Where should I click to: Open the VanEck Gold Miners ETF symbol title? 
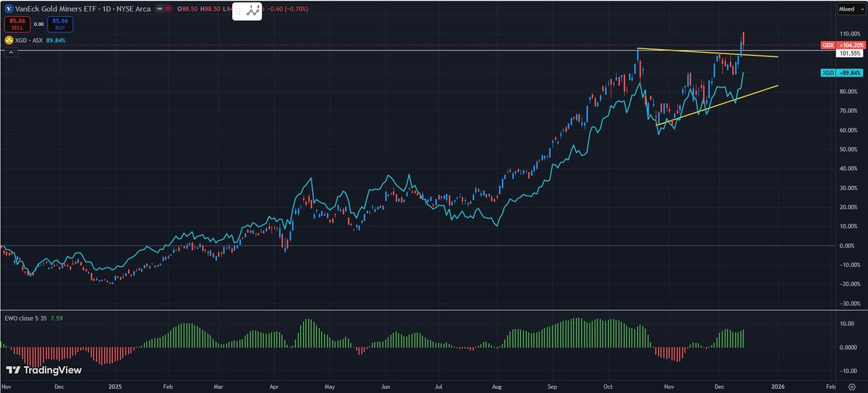(x=82, y=9)
